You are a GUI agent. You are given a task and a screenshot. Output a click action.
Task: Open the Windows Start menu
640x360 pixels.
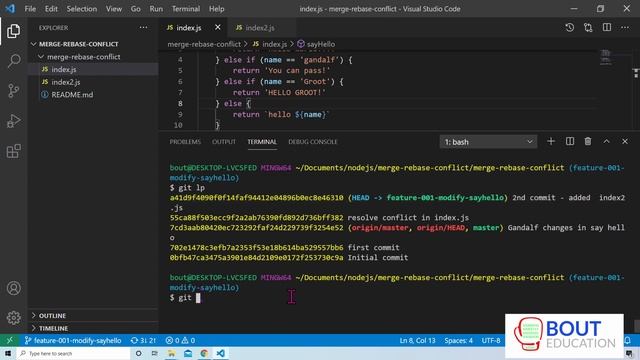[x=8, y=353]
